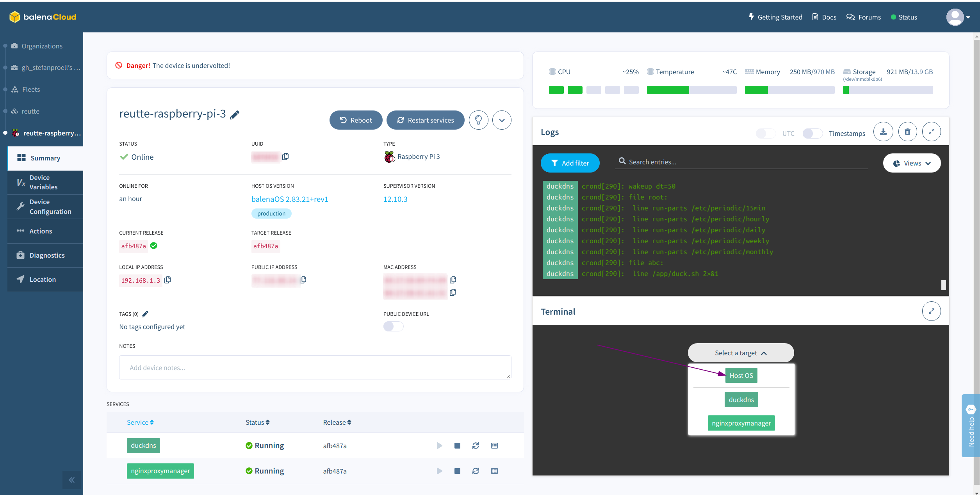This screenshot has width=980, height=495.
Task: Open the Need help widget
Action: 971,426
